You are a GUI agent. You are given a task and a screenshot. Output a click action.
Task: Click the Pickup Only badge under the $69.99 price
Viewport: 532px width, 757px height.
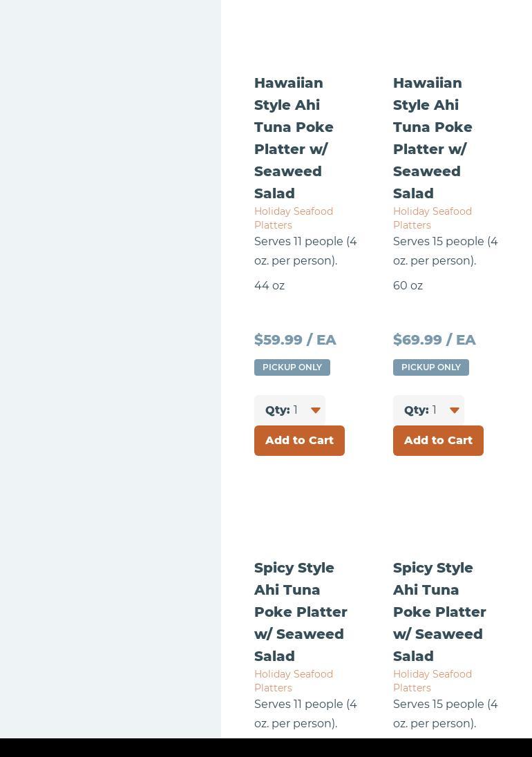point(431,367)
